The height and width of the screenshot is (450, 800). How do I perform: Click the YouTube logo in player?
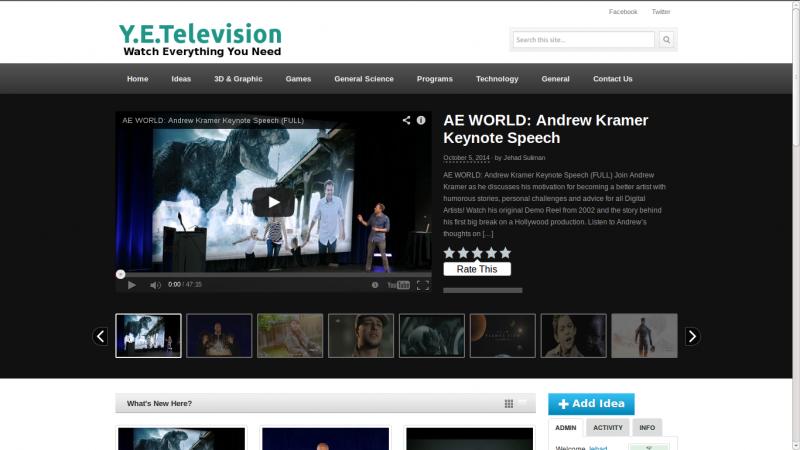[x=398, y=285]
